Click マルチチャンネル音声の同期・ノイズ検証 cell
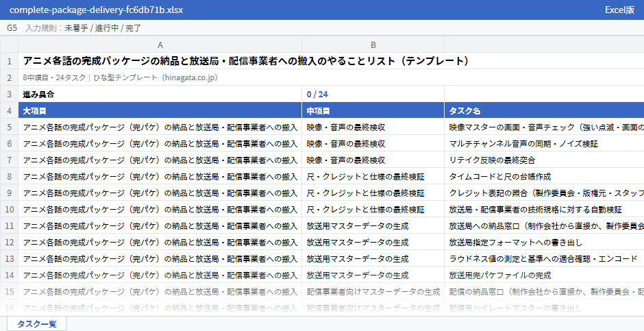The image size is (644, 331). point(544,143)
